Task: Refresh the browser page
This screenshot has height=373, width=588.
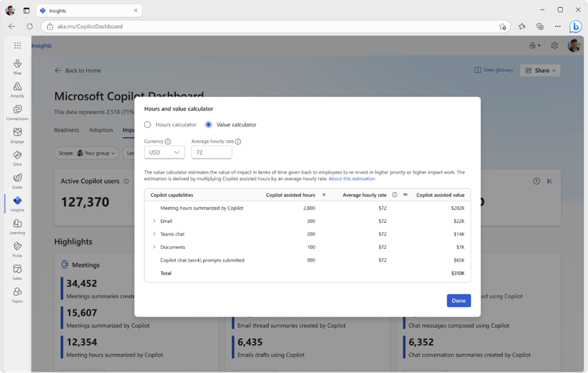Action: 29,27
